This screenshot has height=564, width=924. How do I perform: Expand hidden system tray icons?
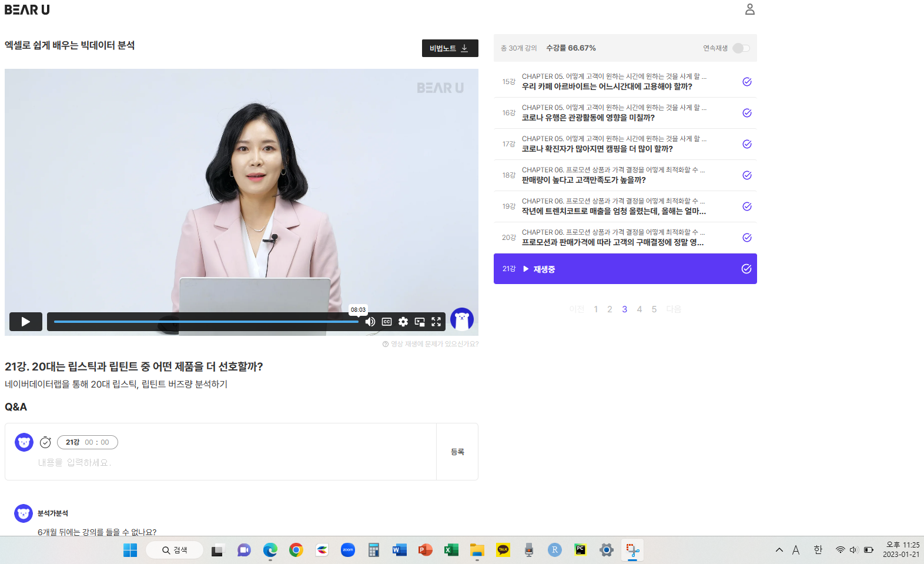[x=779, y=550]
